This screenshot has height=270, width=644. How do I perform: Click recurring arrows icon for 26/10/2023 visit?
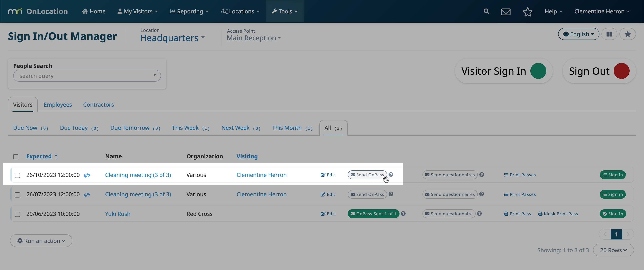(x=87, y=175)
